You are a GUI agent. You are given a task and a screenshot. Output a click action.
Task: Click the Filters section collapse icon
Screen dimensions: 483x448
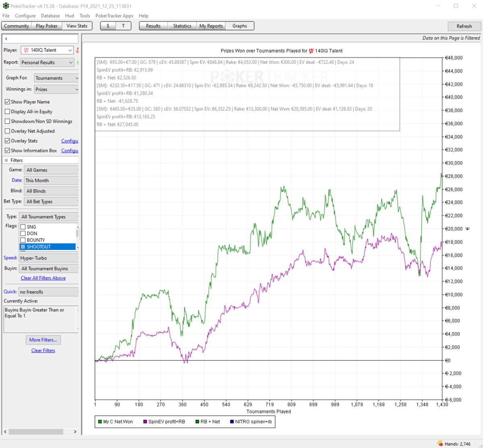coord(6,160)
